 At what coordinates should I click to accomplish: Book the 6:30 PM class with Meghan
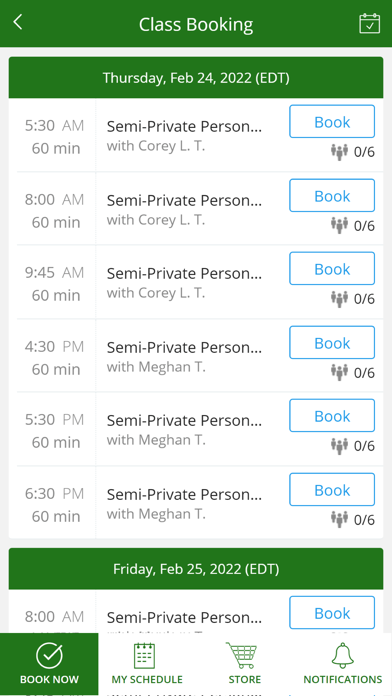(332, 490)
